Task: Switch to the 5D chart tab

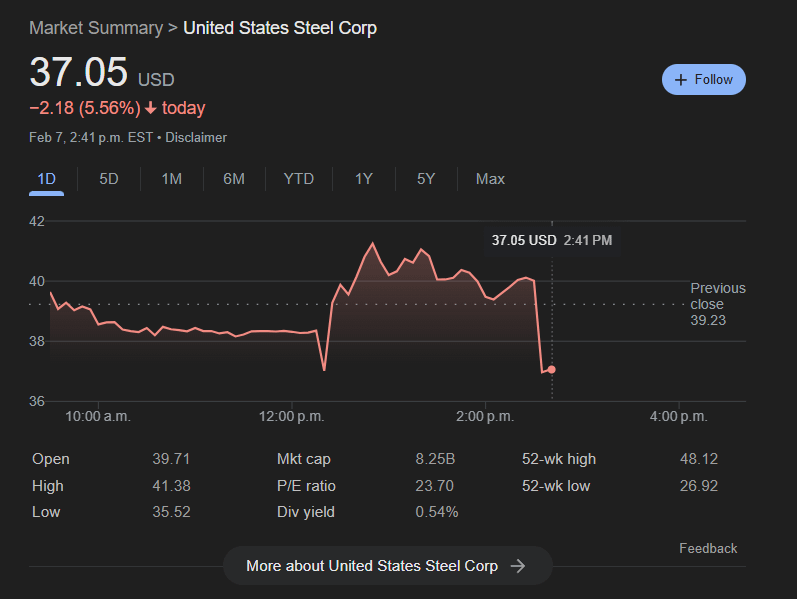Action: coord(109,179)
